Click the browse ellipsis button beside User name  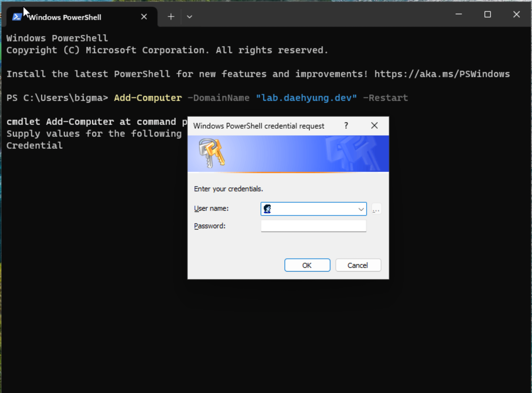tap(376, 209)
